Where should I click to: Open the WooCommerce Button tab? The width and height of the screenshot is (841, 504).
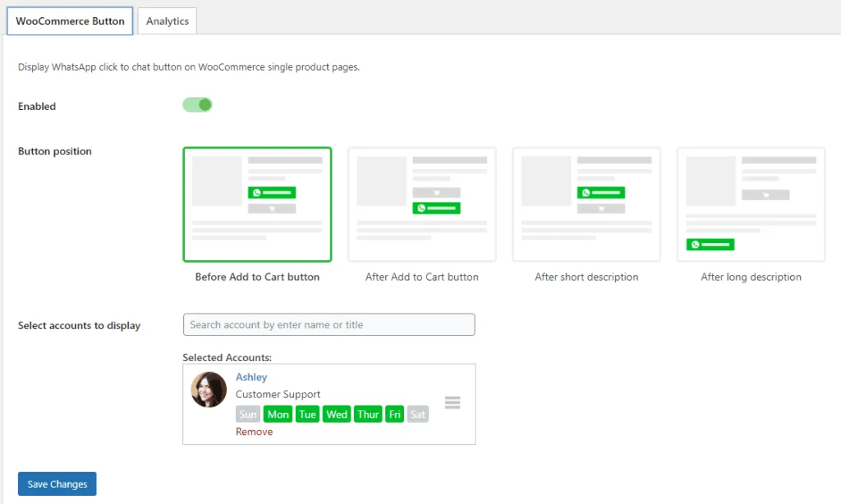click(x=70, y=21)
